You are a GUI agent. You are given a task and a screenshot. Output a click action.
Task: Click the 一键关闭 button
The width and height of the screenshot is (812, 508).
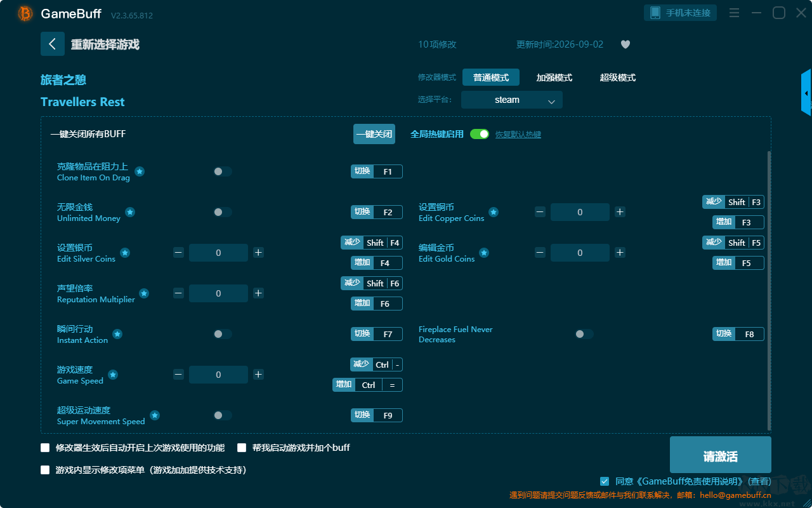click(374, 134)
